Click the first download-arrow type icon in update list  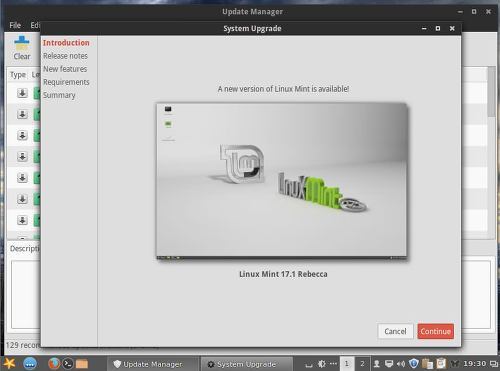click(22, 93)
